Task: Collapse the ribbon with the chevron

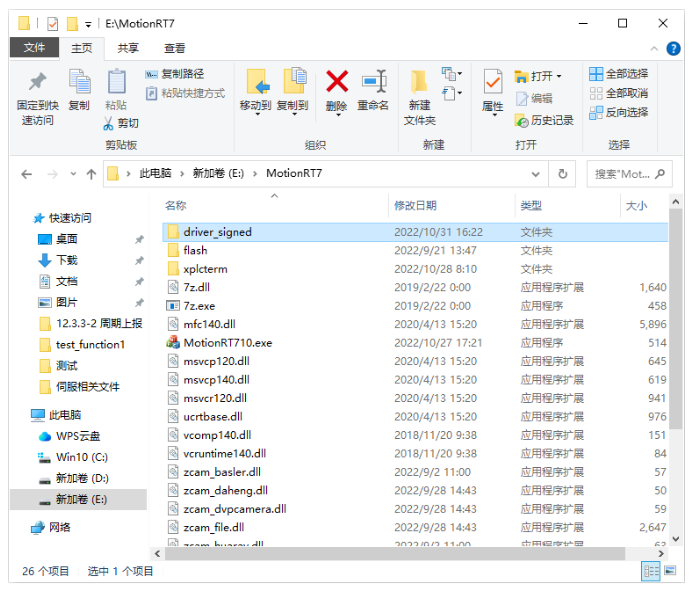Action: 654,49
